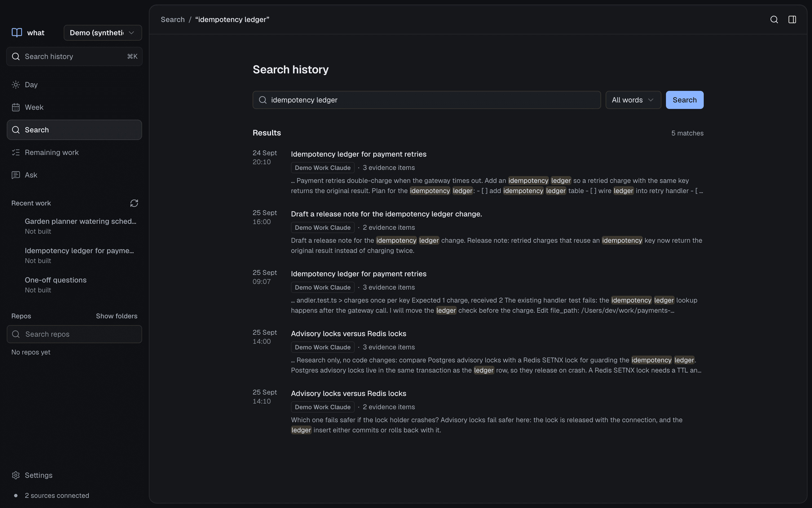
Task: Click the Results section heading
Action: (x=267, y=133)
